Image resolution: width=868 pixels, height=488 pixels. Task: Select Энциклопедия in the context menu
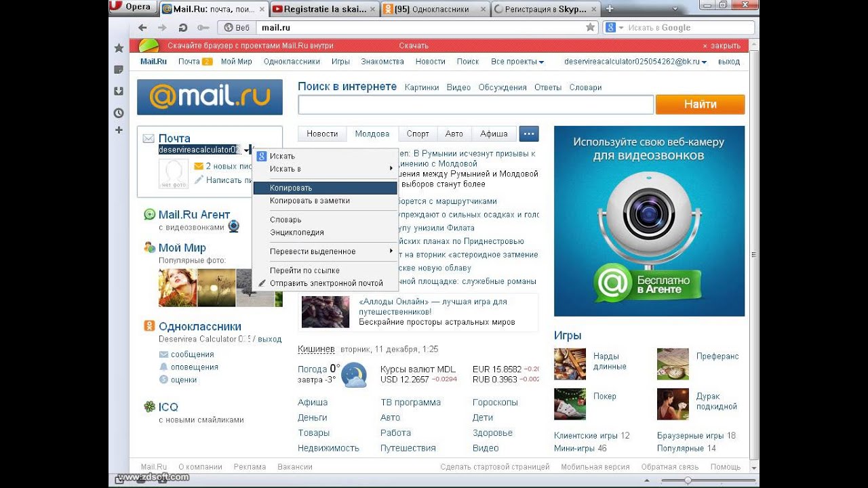(325, 232)
